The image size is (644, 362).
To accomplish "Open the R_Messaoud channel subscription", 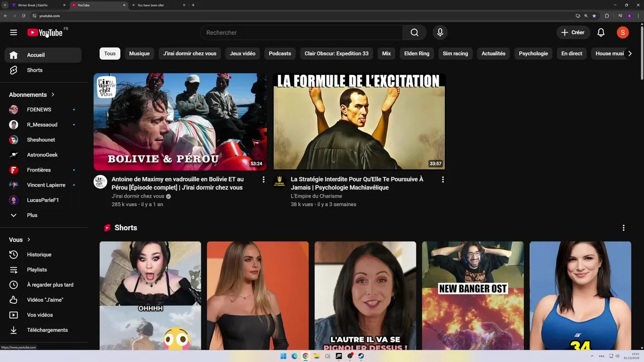I will click(x=43, y=125).
